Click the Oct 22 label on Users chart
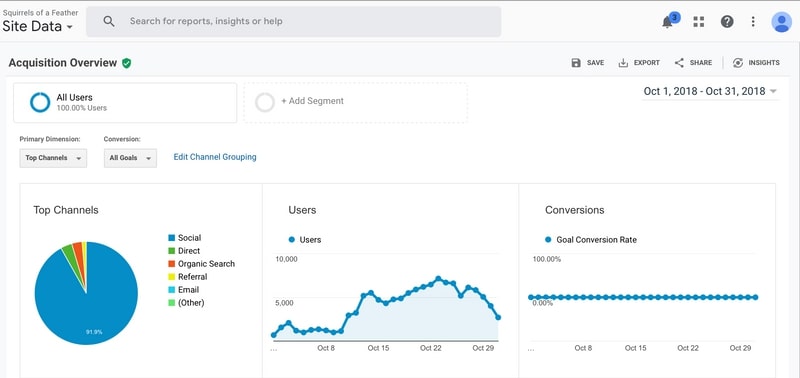The width and height of the screenshot is (800, 378). pyautogui.click(x=431, y=348)
